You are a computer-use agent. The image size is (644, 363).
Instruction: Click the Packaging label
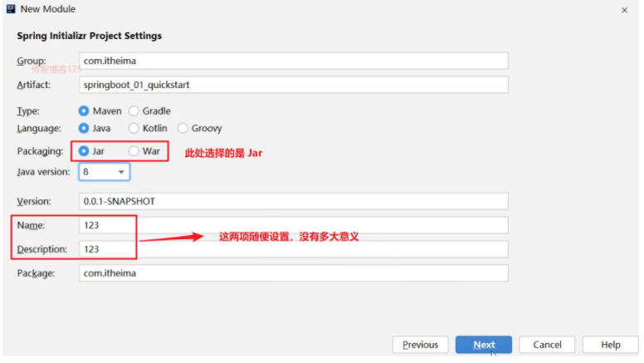40,151
